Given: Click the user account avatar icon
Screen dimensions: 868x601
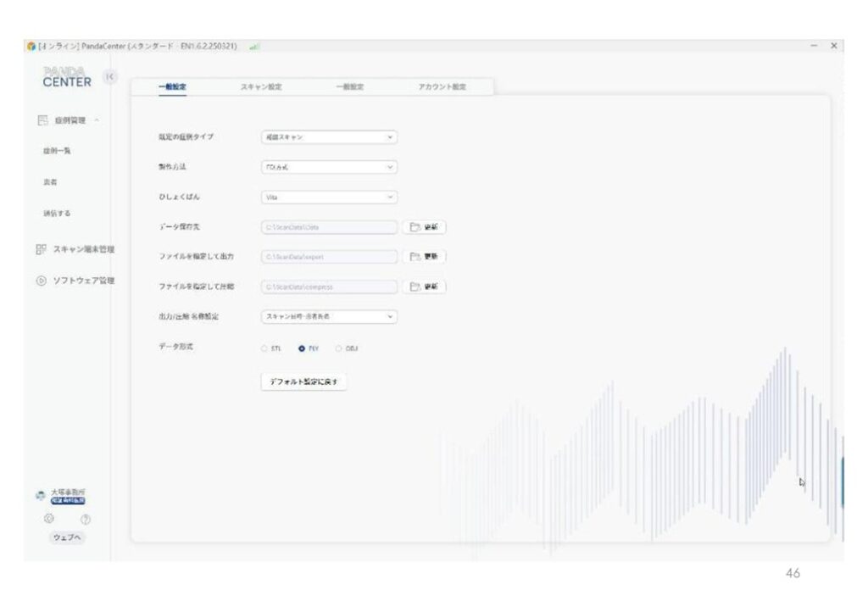Looking at the screenshot, I should pyautogui.click(x=41, y=495).
